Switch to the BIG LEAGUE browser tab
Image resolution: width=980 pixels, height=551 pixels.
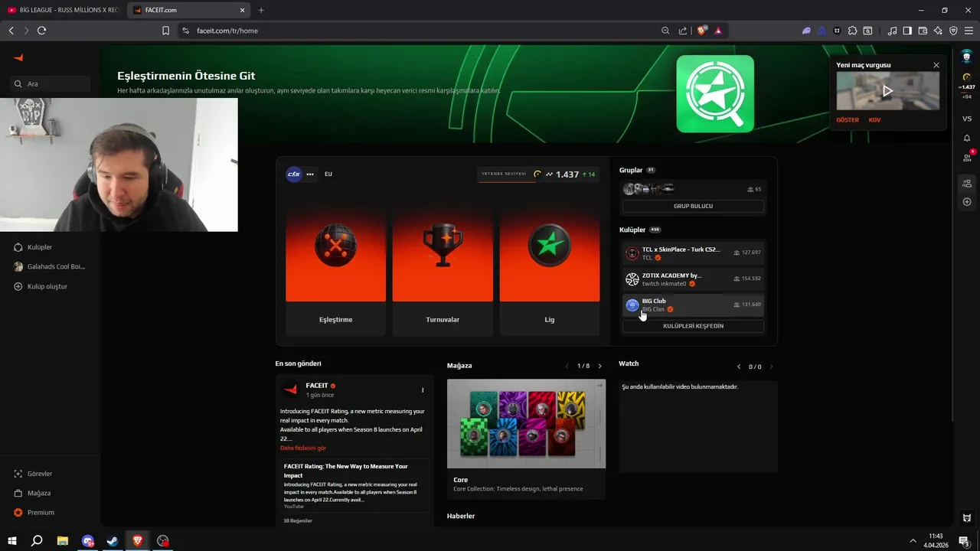pos(64,10)
